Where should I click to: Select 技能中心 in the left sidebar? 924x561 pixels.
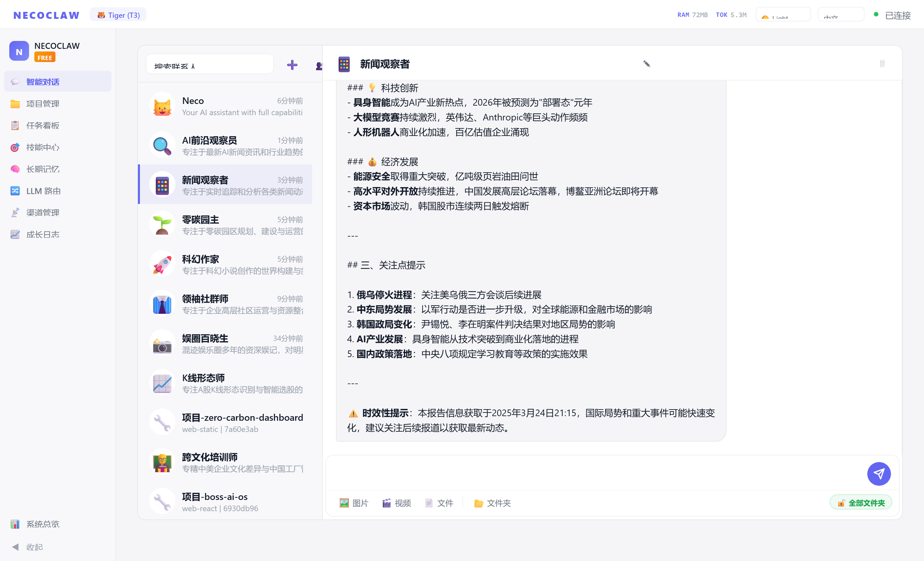pos(42,147)
